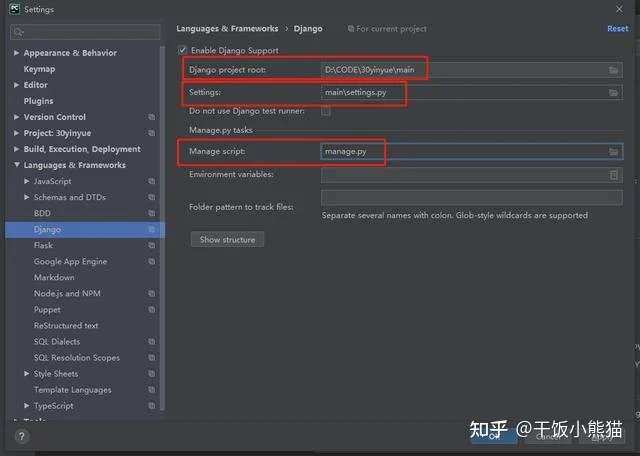
Task: Open the Flask settings page
Action: (x=43, y=245)
